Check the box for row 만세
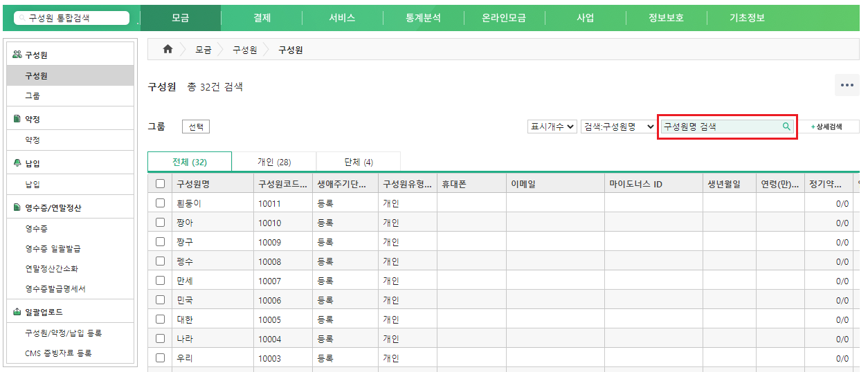Viewport: 868px width, 372px height. 161,281
